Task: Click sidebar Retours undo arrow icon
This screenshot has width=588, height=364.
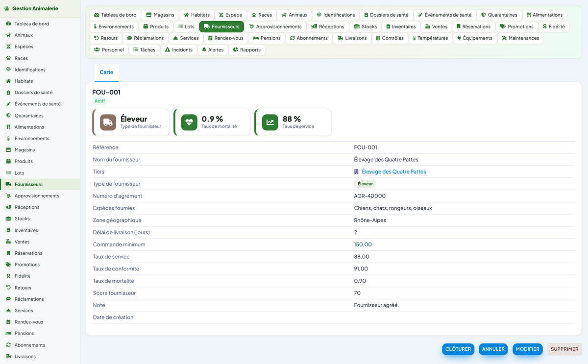Action: (x=8, y=288)
